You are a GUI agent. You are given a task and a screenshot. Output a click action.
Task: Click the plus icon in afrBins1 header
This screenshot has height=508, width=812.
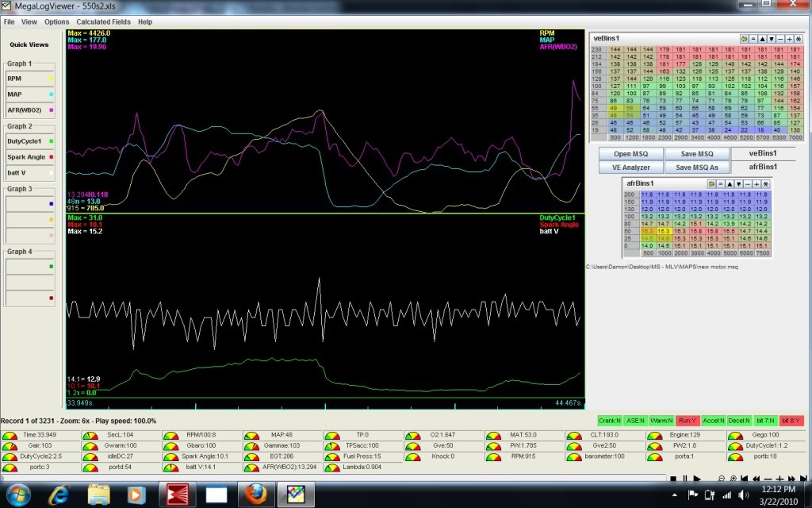pos(756,184)
